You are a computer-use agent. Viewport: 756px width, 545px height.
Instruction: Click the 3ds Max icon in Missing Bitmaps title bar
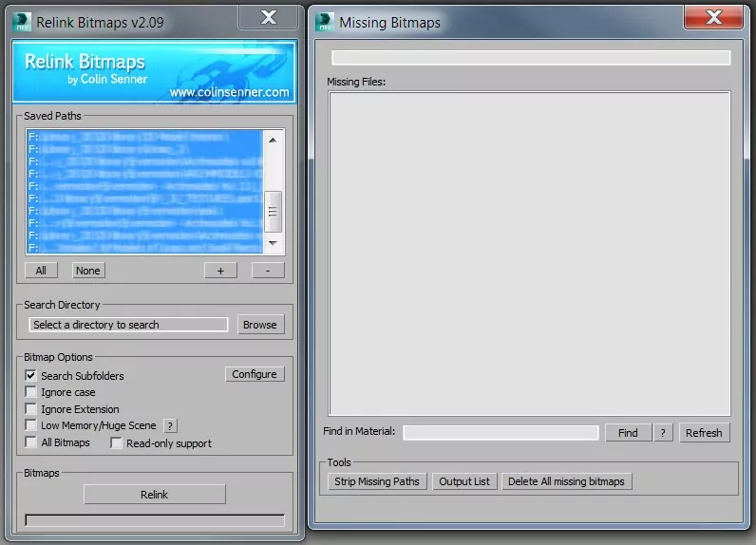[325, 22]
